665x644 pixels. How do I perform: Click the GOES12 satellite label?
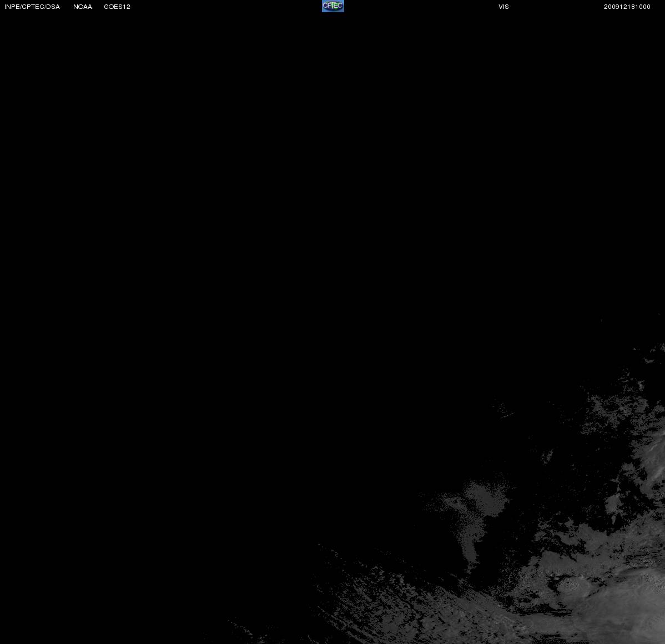tap(117, 7)
